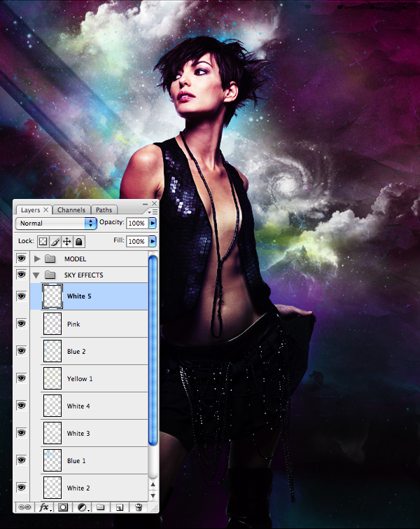Toggle Blue 2 layer visibility
This screenshot has height=529, width=420.
(22, 351)
